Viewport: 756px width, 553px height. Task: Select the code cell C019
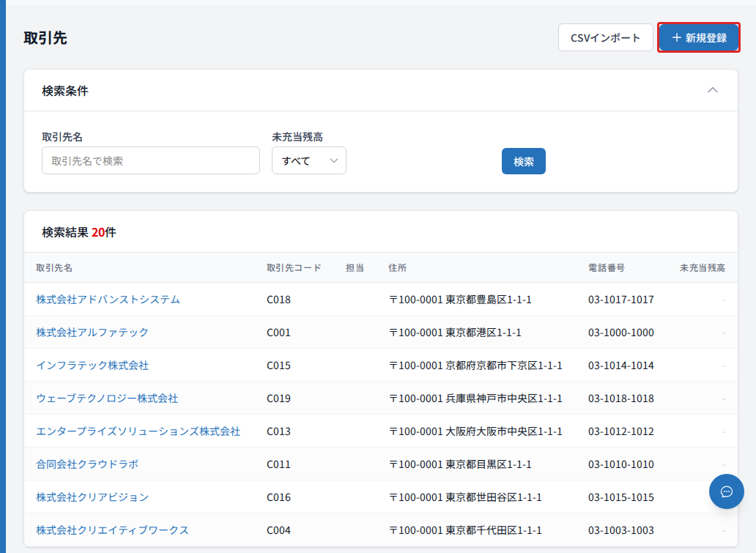[x=278, y=398]
